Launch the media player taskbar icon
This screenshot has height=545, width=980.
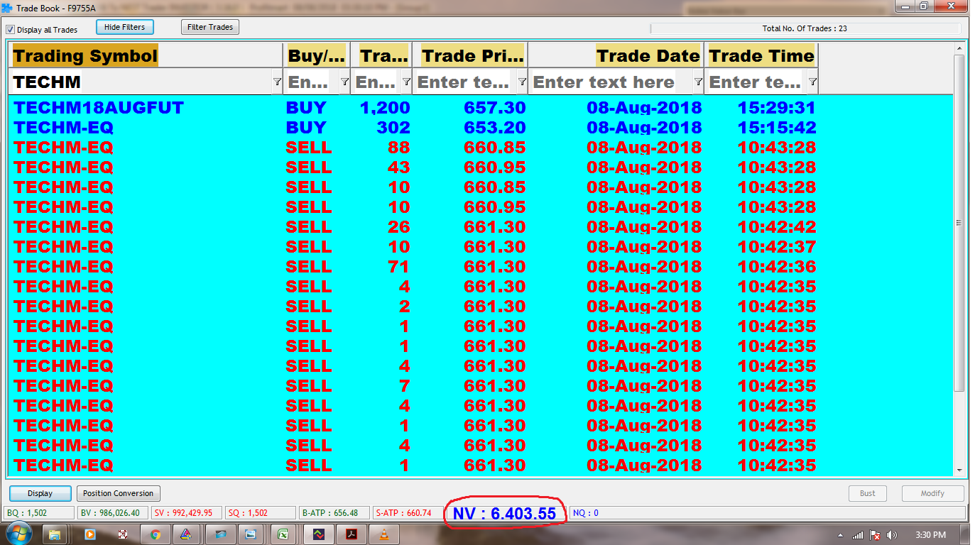(90, 534)
